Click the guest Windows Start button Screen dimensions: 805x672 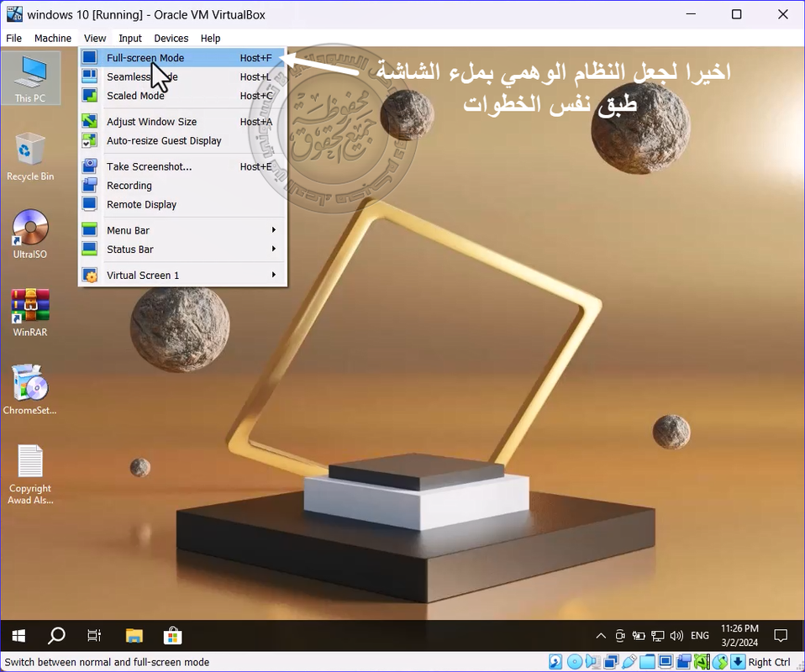point(18,636)
